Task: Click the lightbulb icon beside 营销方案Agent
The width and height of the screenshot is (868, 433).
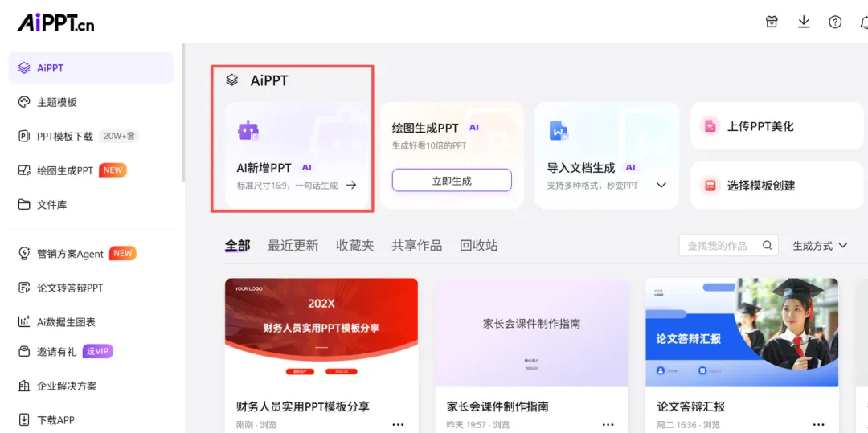Action: tap(24, 253)
